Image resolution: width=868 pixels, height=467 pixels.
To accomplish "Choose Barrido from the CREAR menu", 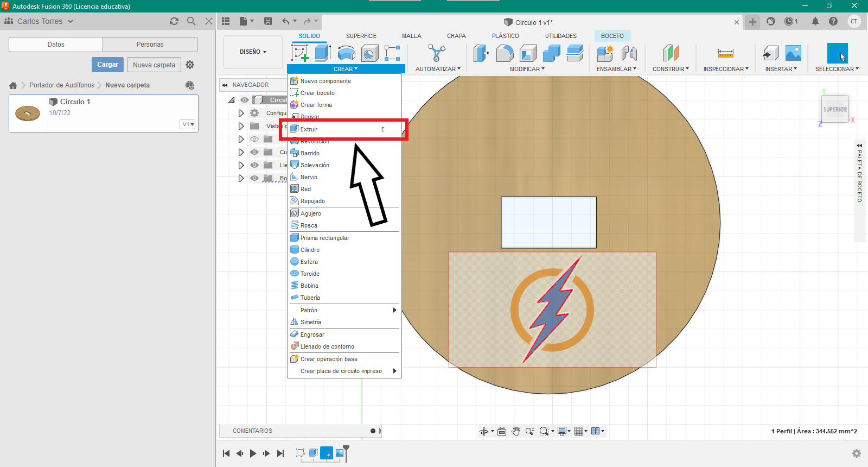I will pyautogui.click(x=344, y=153).
